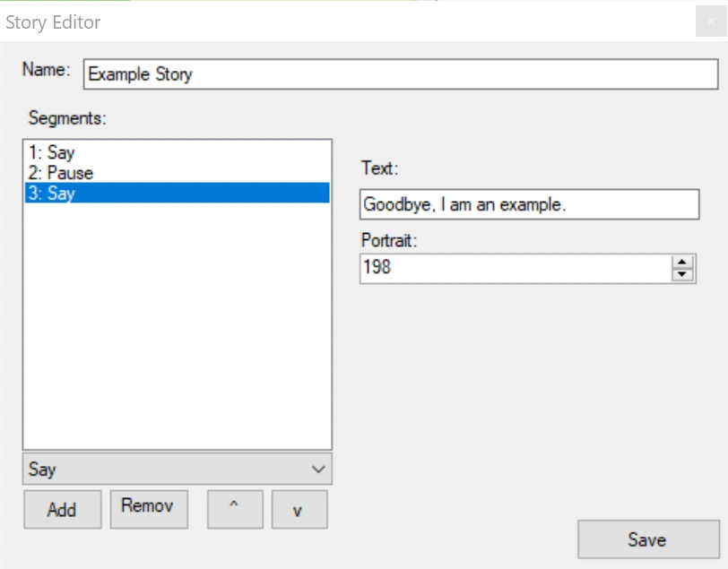Click the Portrait number field
This screenshot has height=569, width=728.
pos(516,268)
